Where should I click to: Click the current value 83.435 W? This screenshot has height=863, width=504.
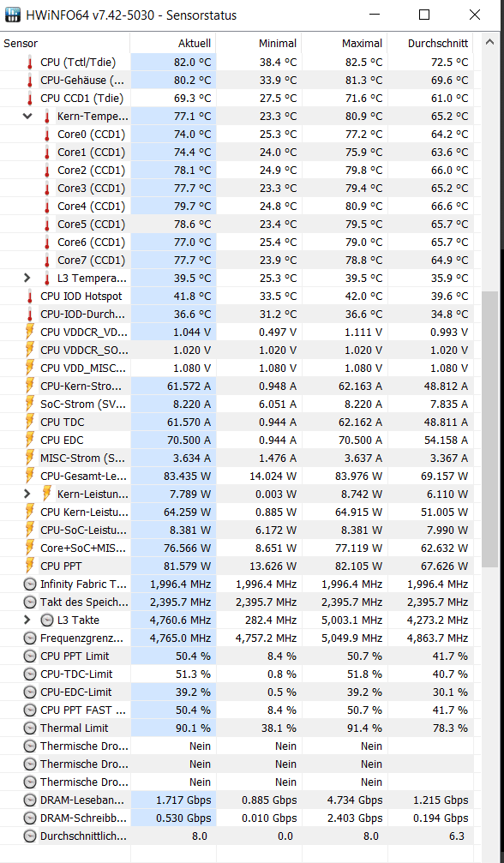(x=187, y=476)
